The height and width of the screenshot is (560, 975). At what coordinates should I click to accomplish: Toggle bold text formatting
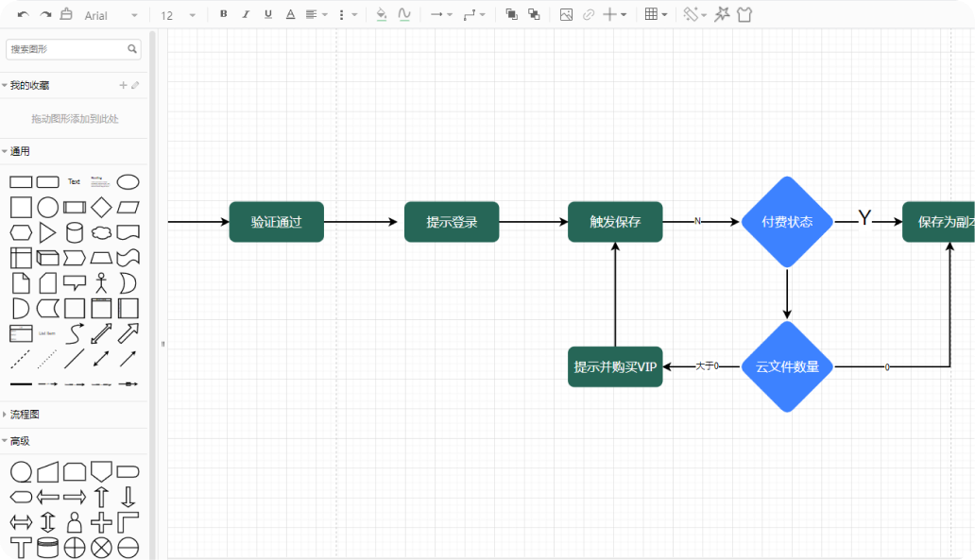click(223, 15)
